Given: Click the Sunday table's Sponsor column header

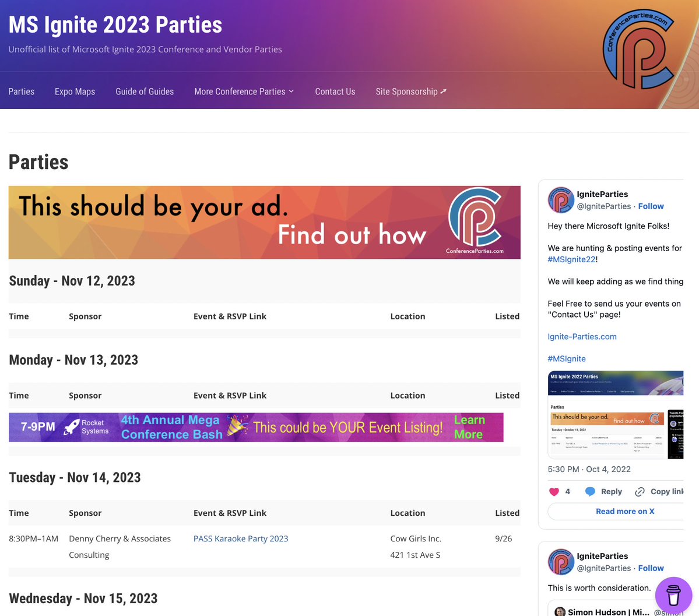Looking at the screenshot, I should tap(85, 316).
